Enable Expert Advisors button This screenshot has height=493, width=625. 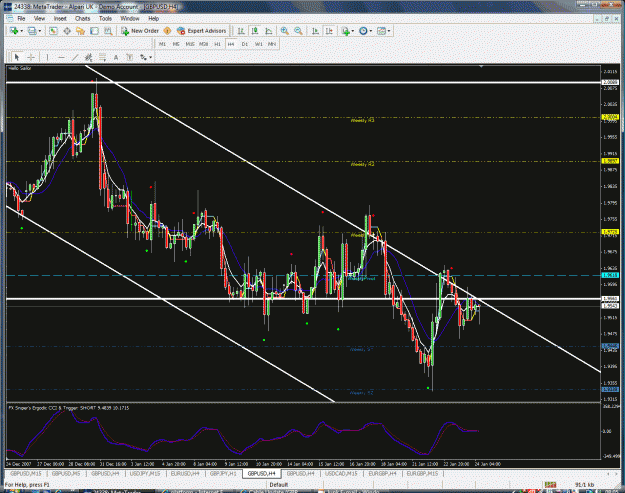coord(202,31)
